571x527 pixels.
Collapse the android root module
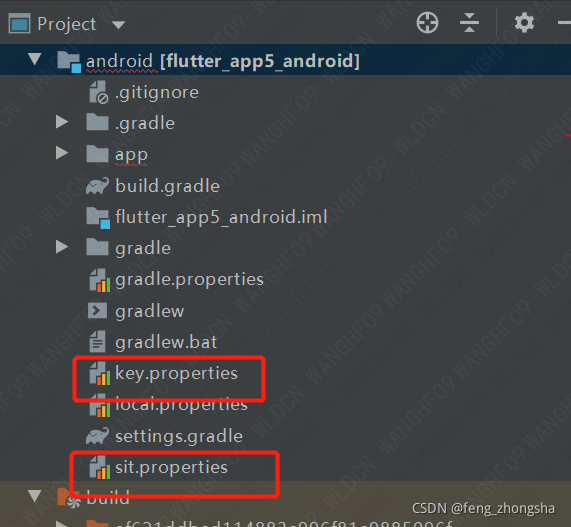point(35,59)
